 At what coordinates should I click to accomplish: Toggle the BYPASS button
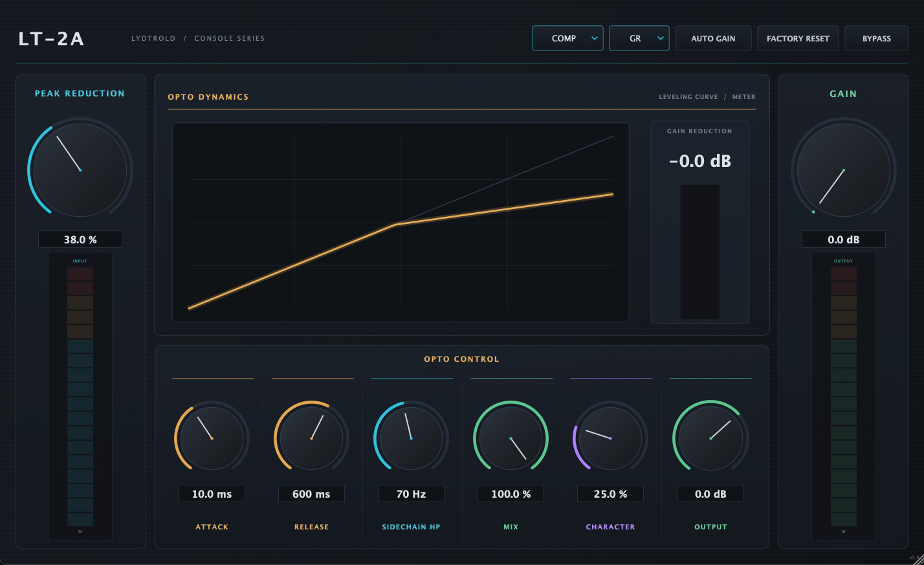click(x=876, y=38)
